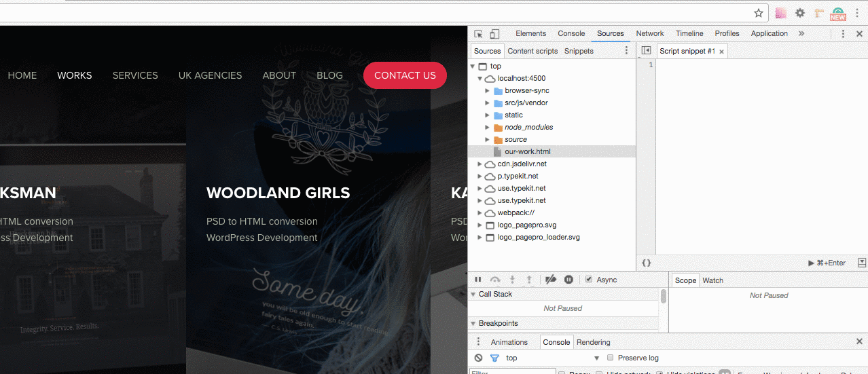This screenshot has height=374, width=868.
Task: Click into the snippet editor on line 1
Action: coord(761,64)
